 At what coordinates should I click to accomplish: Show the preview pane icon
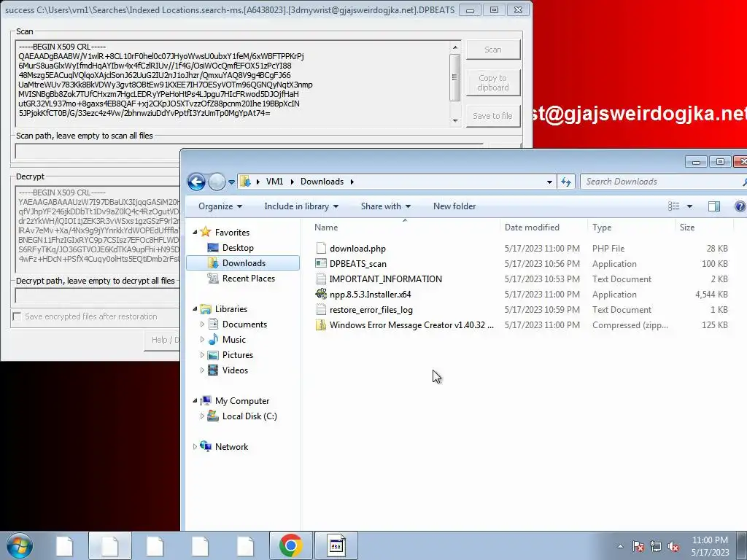(713, 206)
